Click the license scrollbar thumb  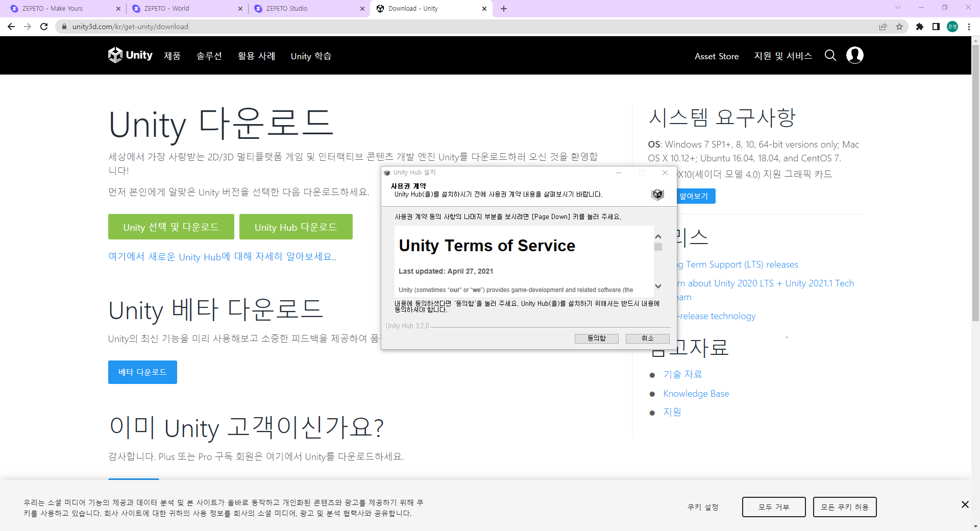point(658,247)
